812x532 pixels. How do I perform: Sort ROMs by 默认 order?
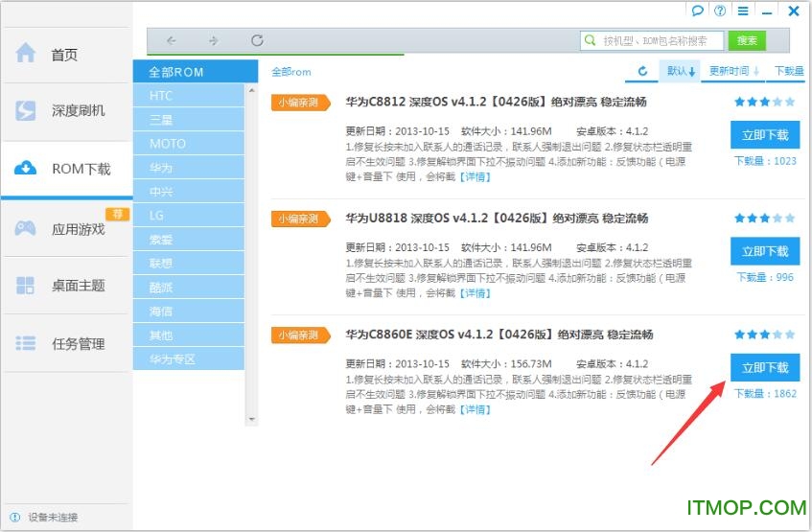click(x=681, y=71)
